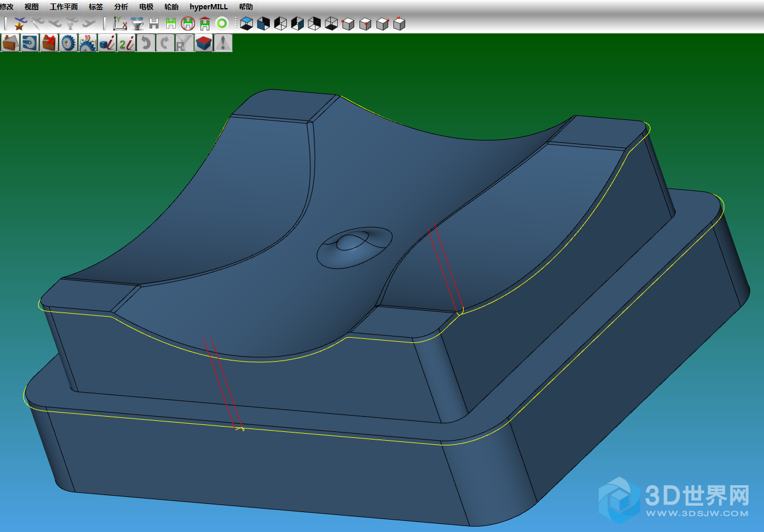Click the wallet with red X icon
764x532 pixels.
coord(49,43)
